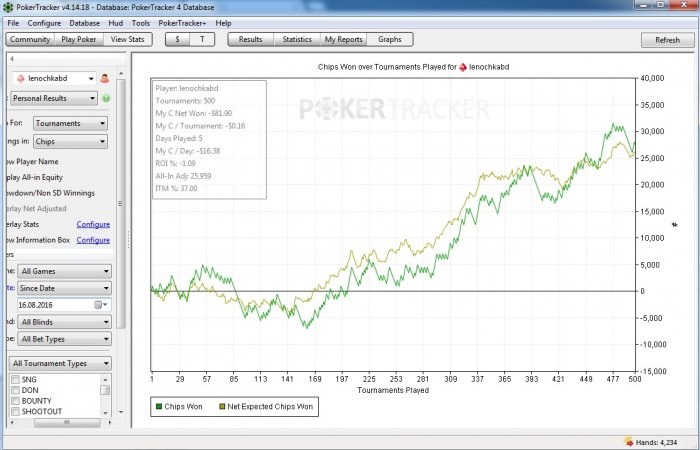Viewport: 700px width, 450px height.
Task: Open the PokerTracker+ menu
Action: (182, 23)
